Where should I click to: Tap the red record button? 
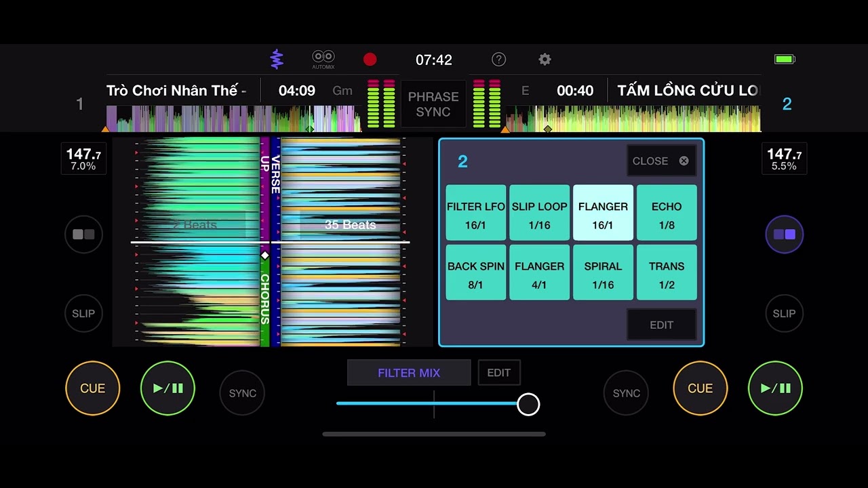tap(370, 60)
